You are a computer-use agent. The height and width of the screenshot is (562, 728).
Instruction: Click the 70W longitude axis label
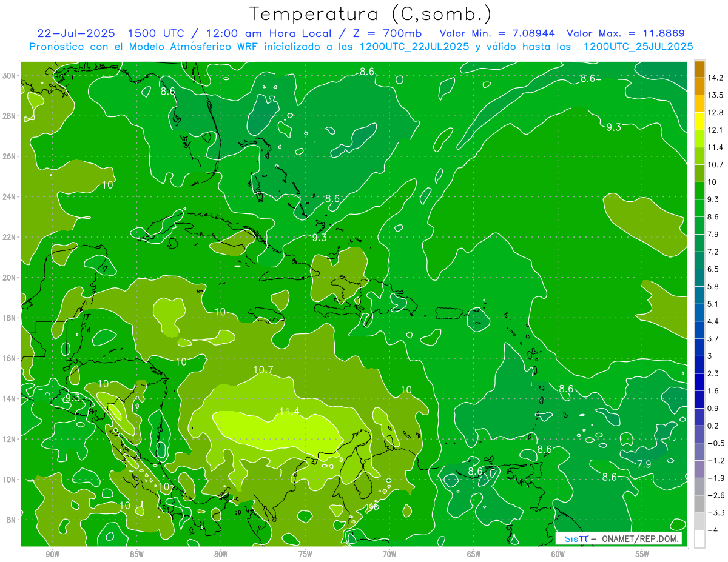coord(389,554)
